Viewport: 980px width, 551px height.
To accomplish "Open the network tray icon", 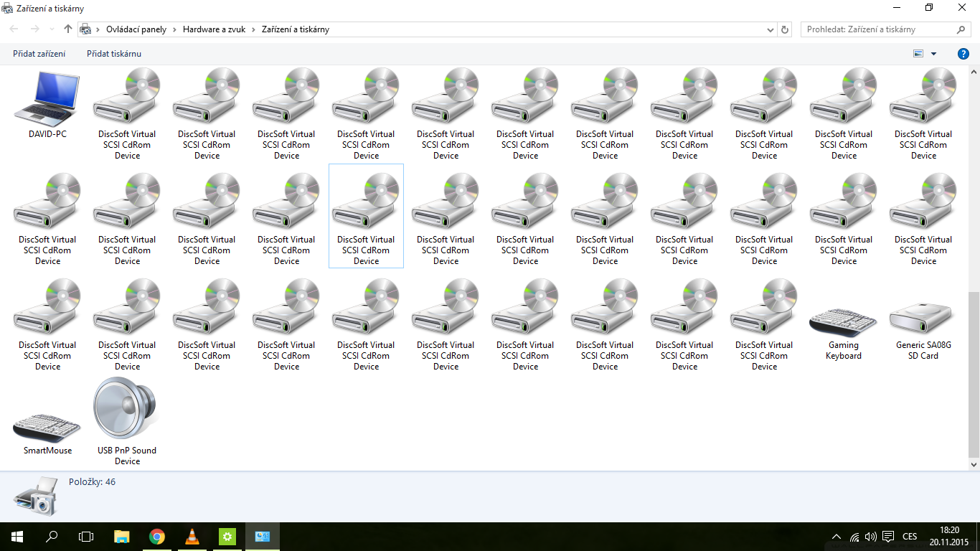I will (854, 537).
